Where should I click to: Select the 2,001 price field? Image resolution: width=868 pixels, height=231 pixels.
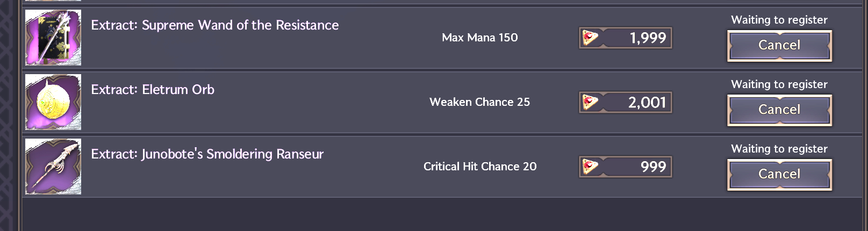click(626, 103)
